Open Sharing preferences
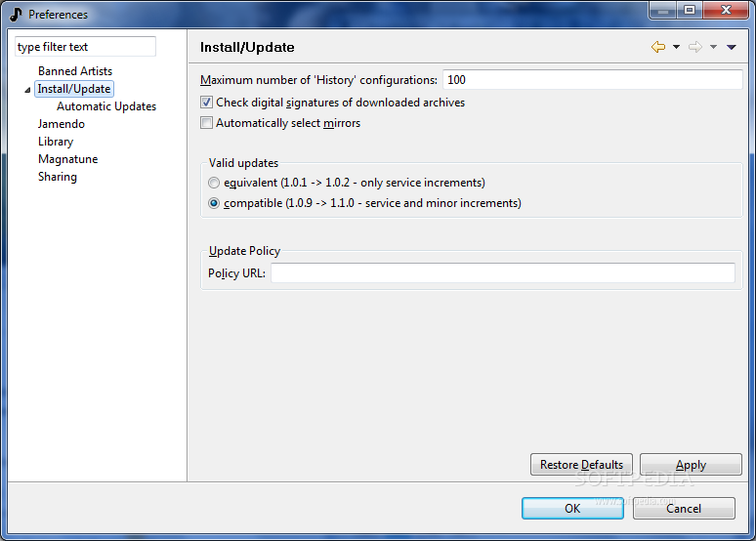This screenshot has width=756, height=541. tap(58, 177)
